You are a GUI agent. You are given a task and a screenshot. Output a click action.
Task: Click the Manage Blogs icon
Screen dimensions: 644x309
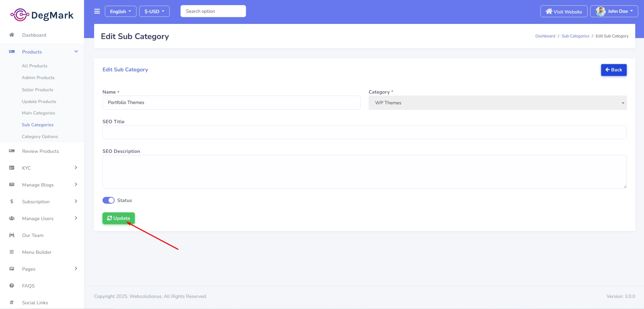click(x=12, y=185)
